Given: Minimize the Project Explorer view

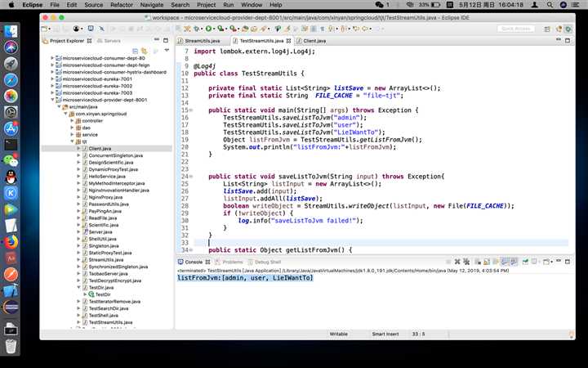Looking at the screenshot, I should (157, 40).
